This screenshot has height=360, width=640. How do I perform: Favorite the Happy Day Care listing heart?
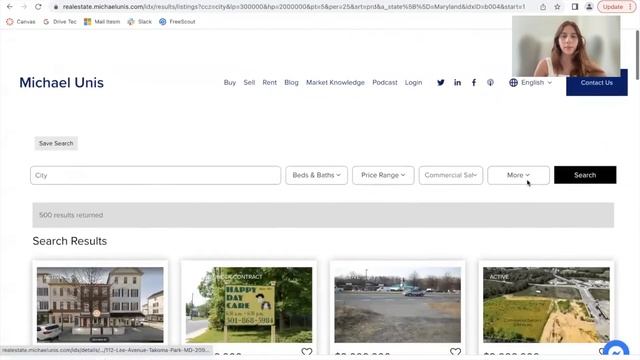click(307, 351)
